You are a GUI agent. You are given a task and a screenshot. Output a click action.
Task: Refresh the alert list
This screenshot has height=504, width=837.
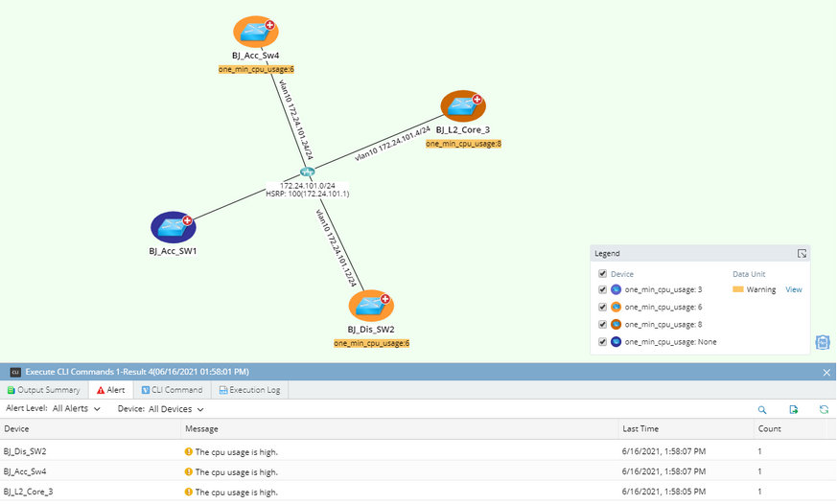824,409
